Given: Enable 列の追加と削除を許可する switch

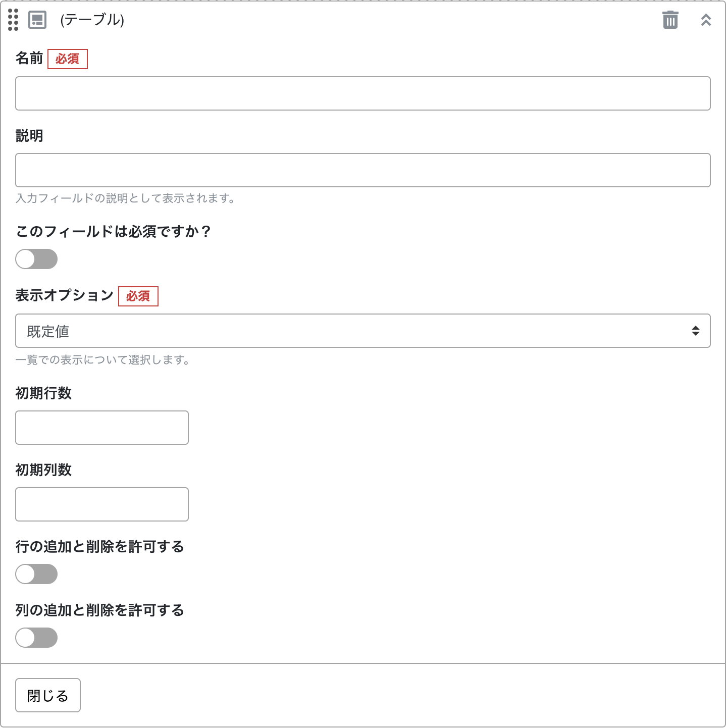Looking at the screenshot, I should (36, 638).
